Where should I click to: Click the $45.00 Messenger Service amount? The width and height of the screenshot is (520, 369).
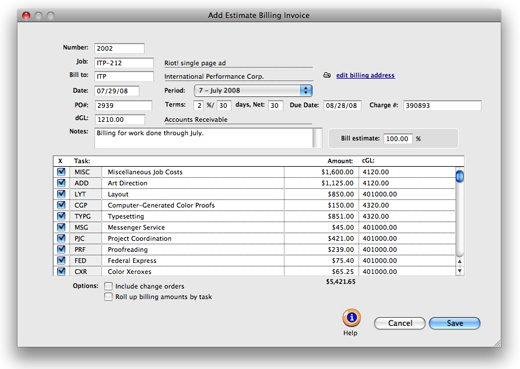click(343, 227)
